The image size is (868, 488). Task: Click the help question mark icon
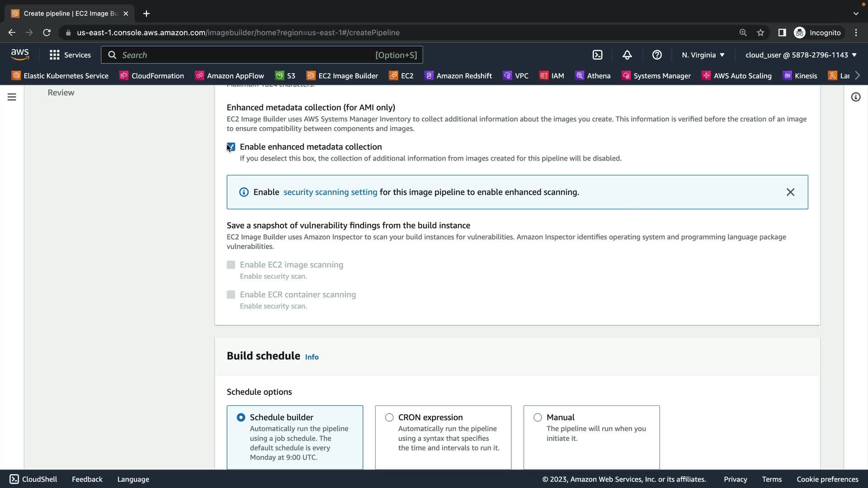(x=657, y=55)
